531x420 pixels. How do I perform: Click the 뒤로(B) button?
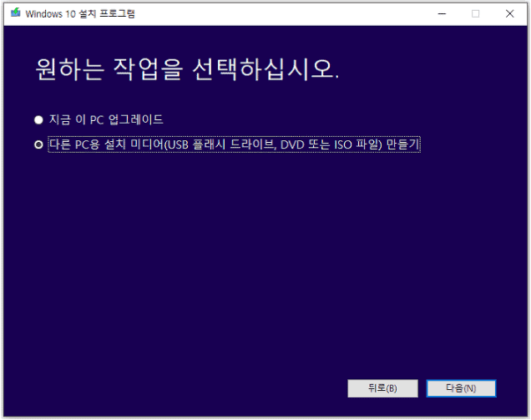point(382,388)
